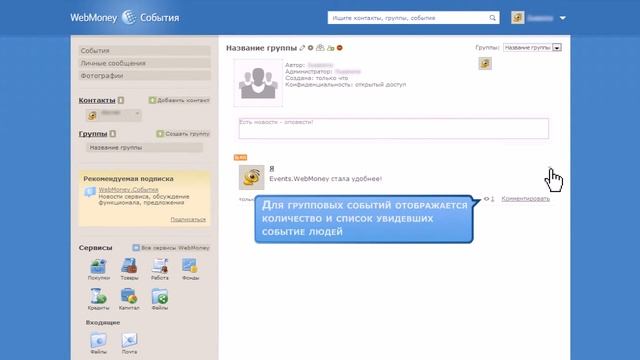The width and height of the screenshot is (640, 360).
Task: Click the orange label above the post
Action: [x=240, y=157]
